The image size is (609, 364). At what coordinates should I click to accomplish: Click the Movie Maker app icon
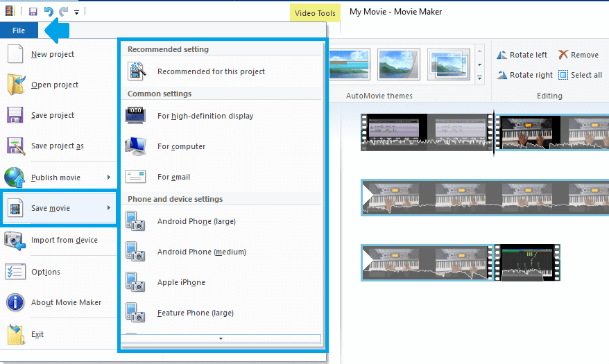tap(9, 11)
